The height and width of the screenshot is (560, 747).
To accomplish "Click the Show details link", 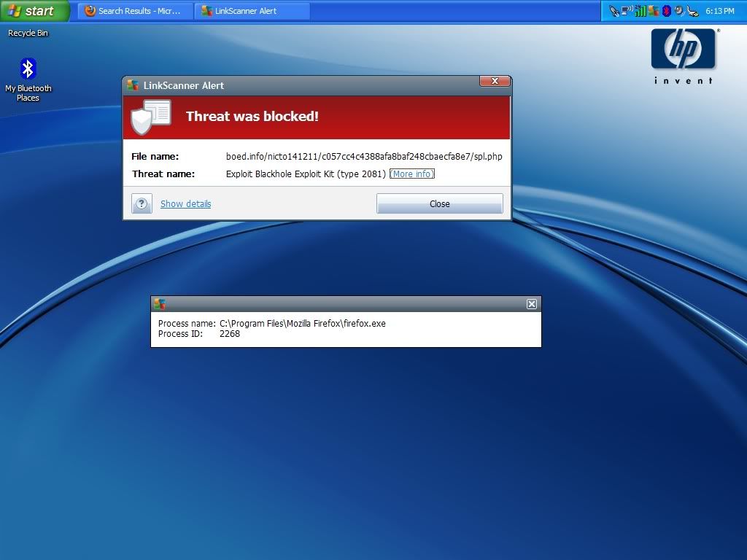I will (185, 204).
